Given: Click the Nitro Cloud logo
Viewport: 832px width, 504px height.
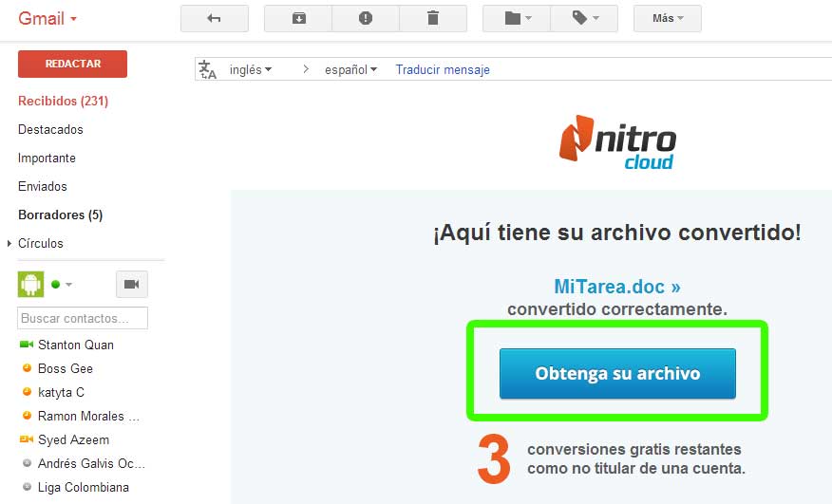Looking at the screenshot, I should (x=617, y=142).
